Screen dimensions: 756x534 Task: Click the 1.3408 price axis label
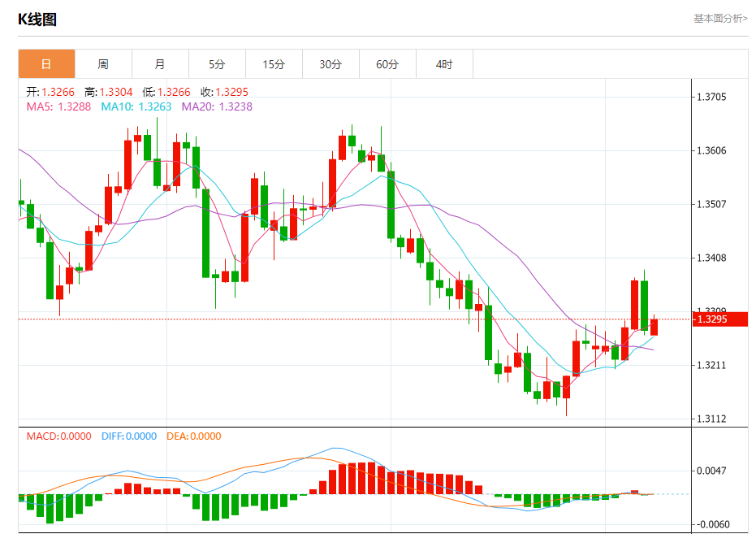pyautogui.click(x=711, y=258)
